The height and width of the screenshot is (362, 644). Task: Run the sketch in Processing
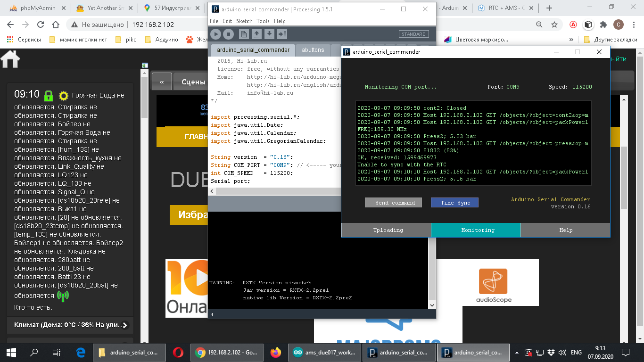pyautogui.click(x=215, y=34)
